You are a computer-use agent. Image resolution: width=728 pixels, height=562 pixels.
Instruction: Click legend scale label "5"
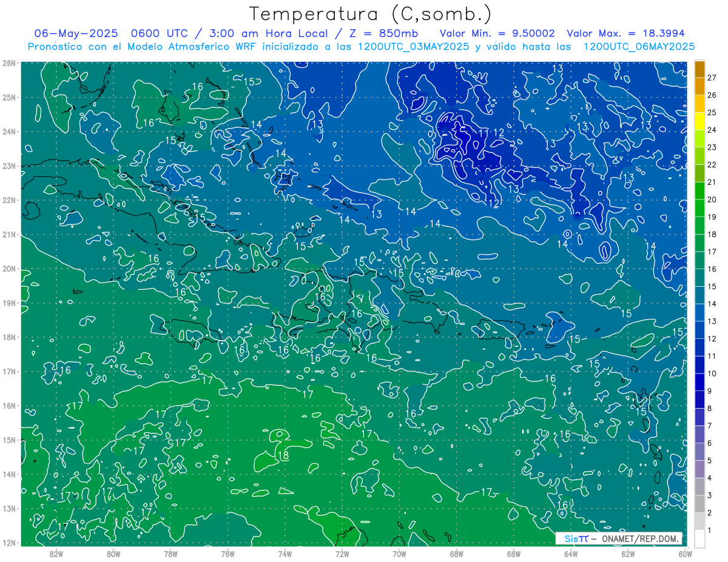coord(710,461)
